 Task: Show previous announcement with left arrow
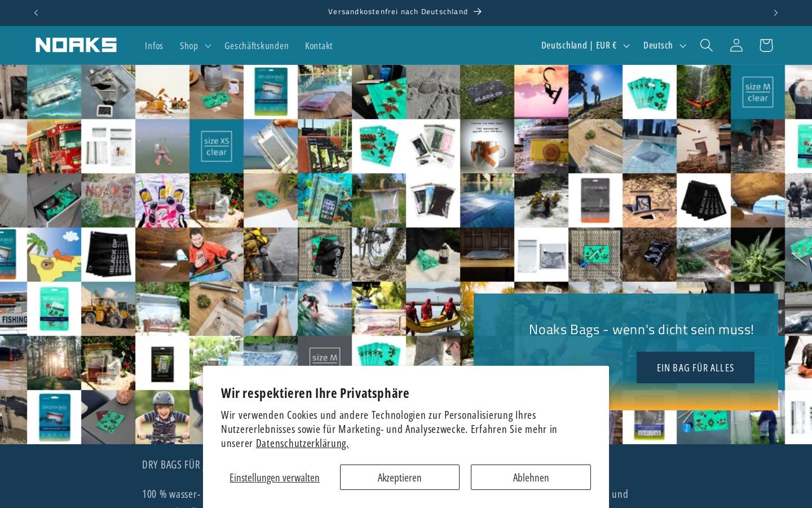pos(36,12)
